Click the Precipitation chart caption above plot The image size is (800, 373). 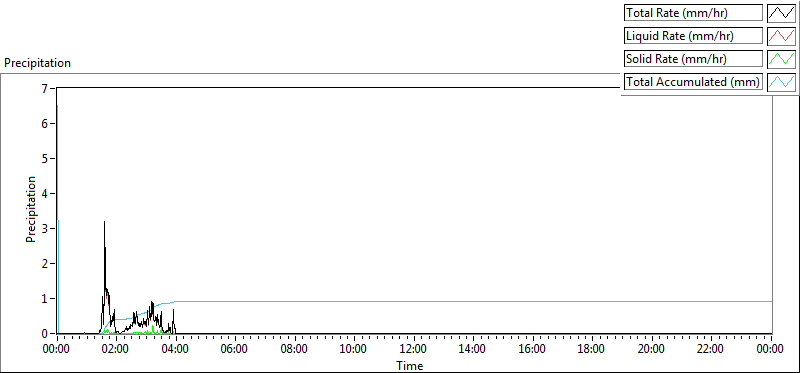point(37,63)
